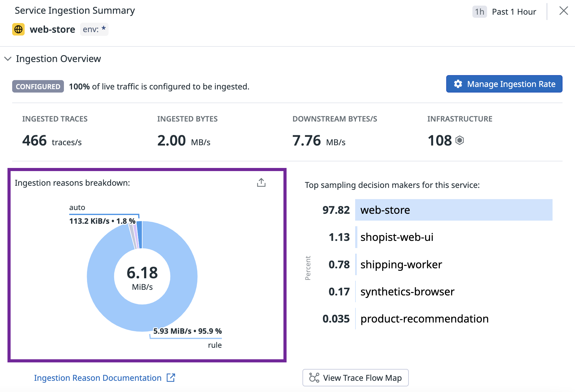Image resolution: width=575 pixels, height=392 pixels.
Task: Click the infrastructure hexagon host icon
Action: (460, 140)
